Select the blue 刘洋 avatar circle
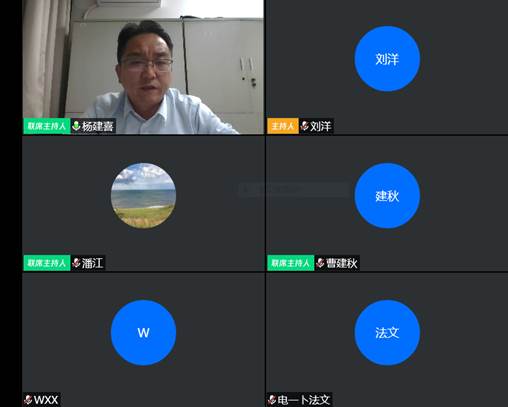508x407 pixels. [x=387, y=59]
